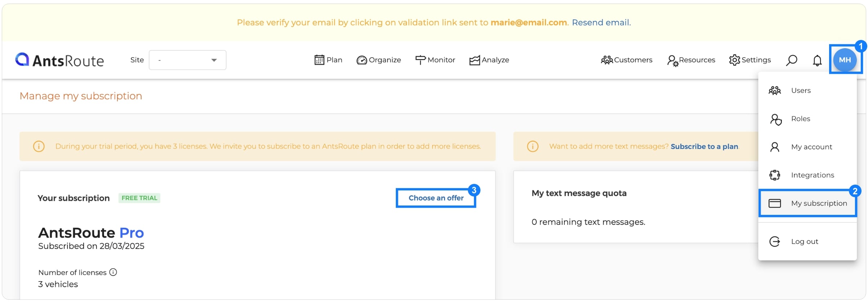This screenshot has width=868, height=303.
Task: Open the Site dropdown
Action: click(187, 60)
